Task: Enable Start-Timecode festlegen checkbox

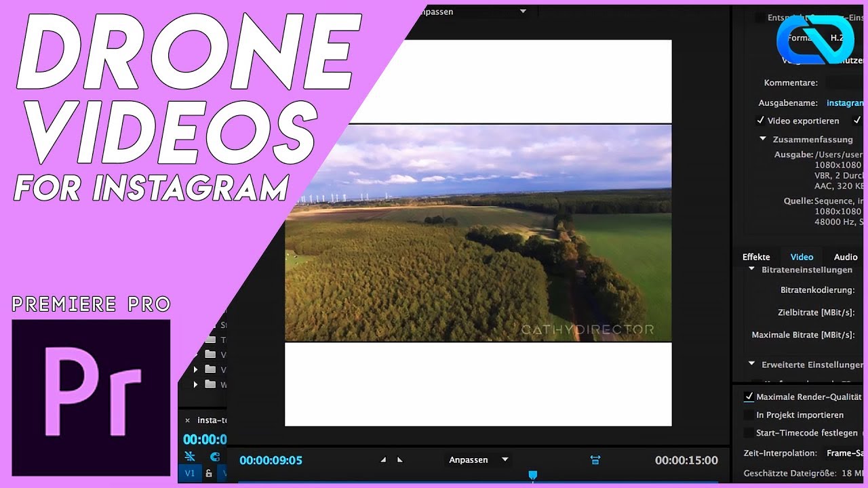Action: tap(749, 433)
